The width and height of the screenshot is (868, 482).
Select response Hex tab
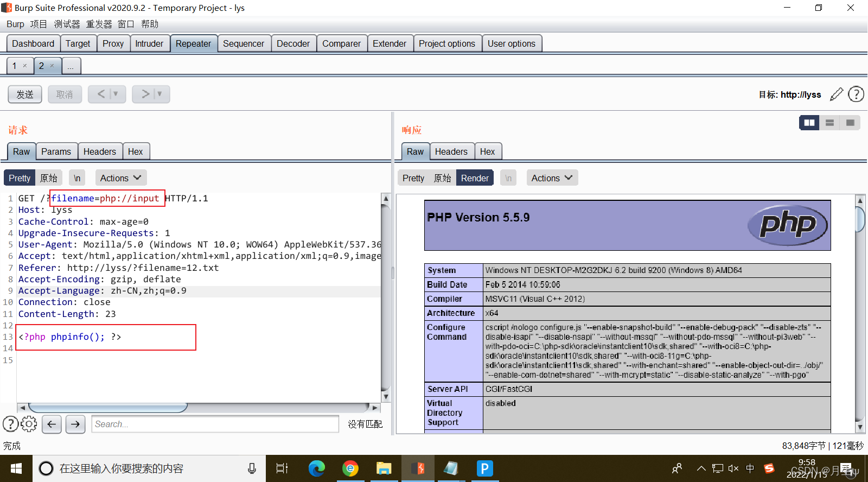pos(487,151)
